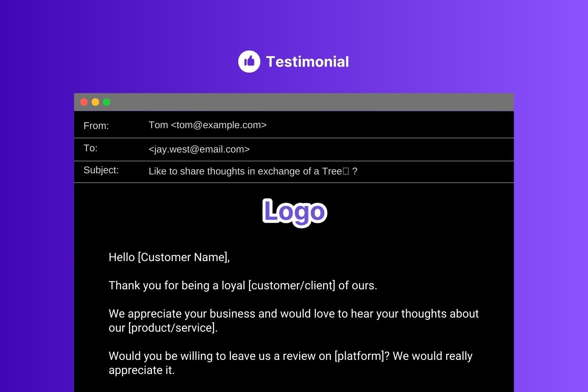Click the 'appreciate it.' closing line
Image resolution: width=588 pixels, height=392 pixels.
[142, 370]
